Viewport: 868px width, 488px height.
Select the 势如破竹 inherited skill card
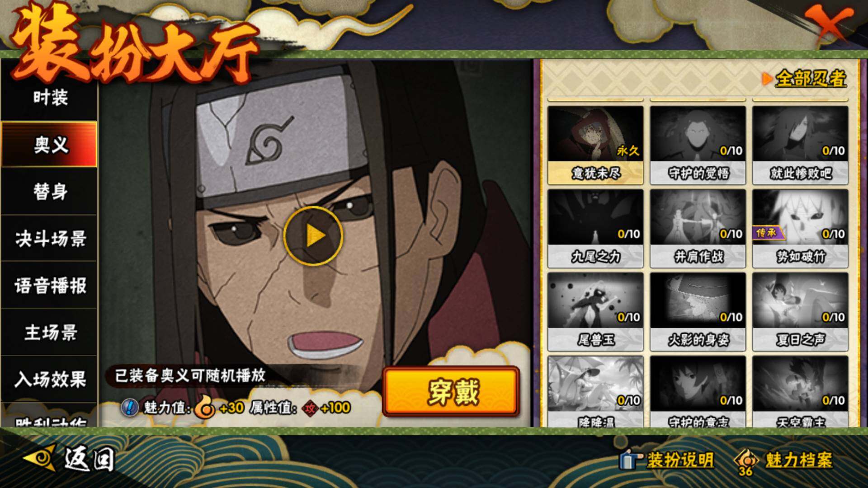coord(800,228)
